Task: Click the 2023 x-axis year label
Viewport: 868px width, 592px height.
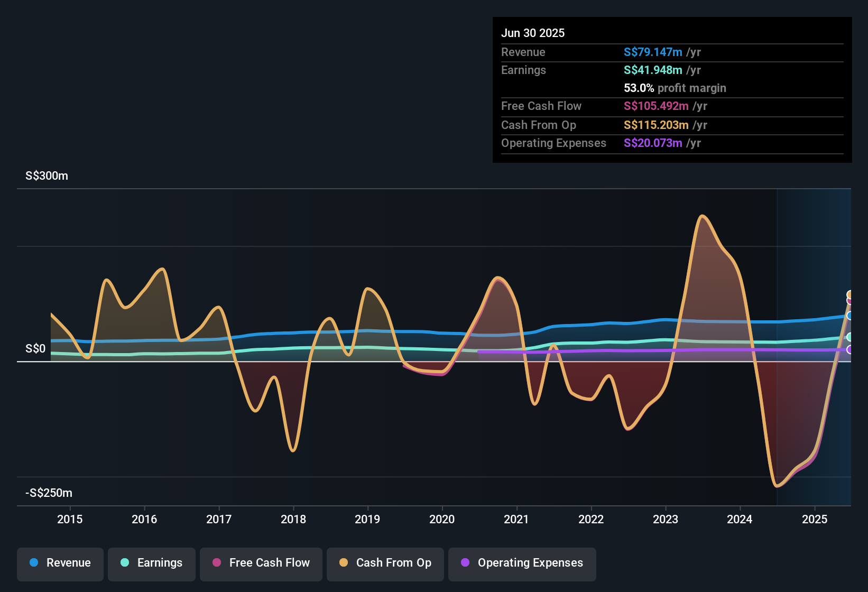Action: (x=666, y=520)
